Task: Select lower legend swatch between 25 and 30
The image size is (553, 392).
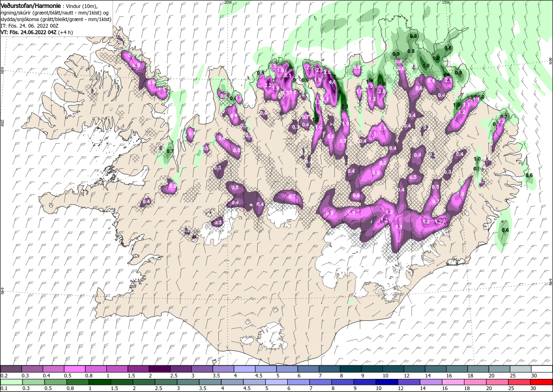Action: point(519,383)
